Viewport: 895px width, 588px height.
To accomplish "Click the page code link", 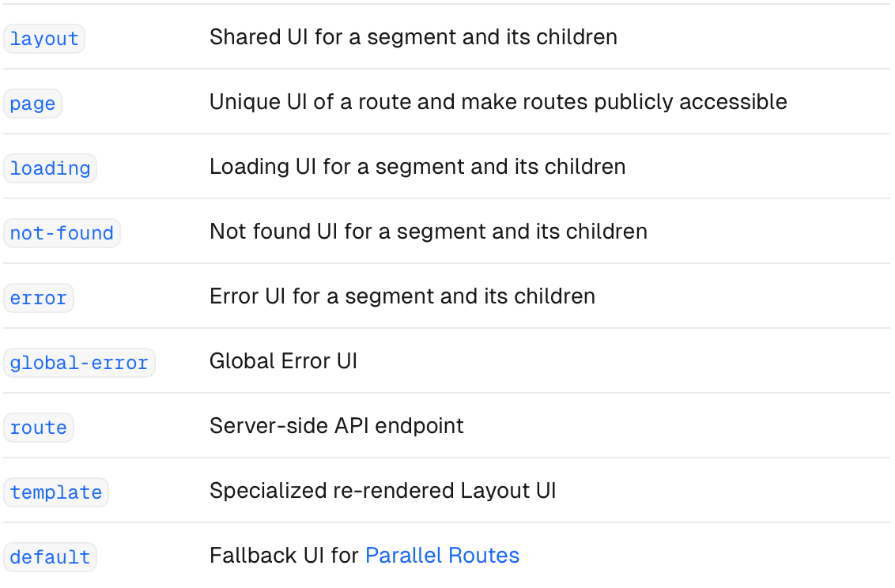I will [x=32, y=104].
